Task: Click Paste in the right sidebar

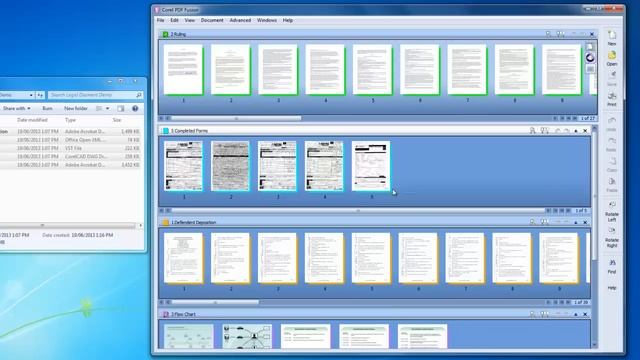Action: [611, 184]
